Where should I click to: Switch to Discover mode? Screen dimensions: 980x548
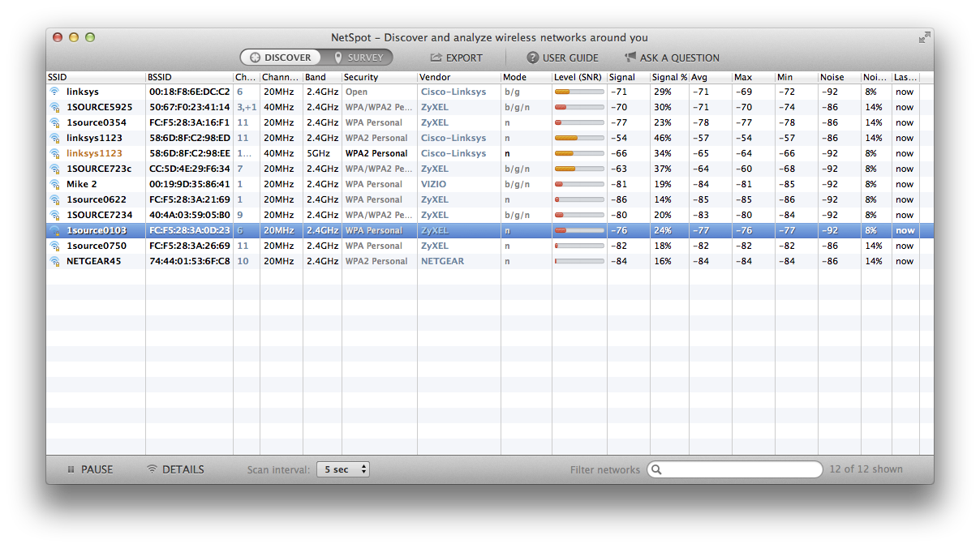tap(280, 58)
